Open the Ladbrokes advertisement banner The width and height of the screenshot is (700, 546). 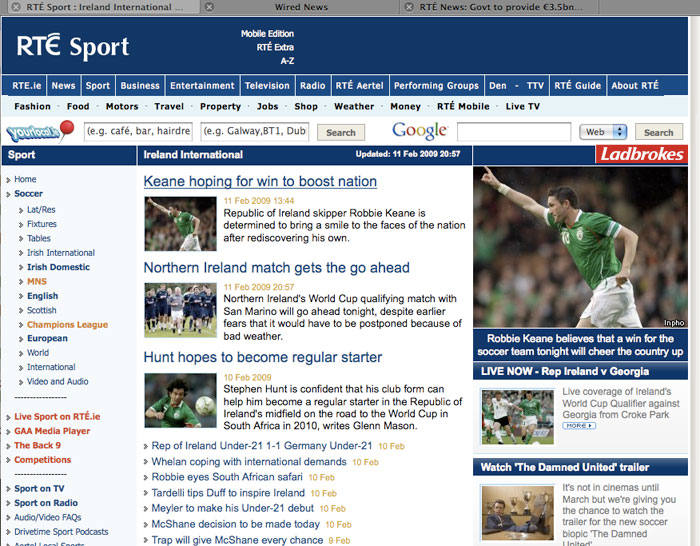coord(641,154)
